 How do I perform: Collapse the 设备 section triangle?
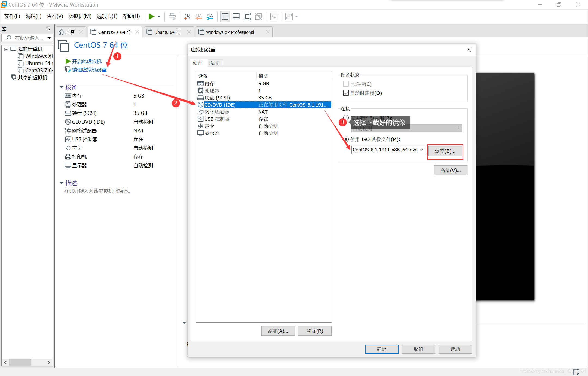[x=62, y=87]
